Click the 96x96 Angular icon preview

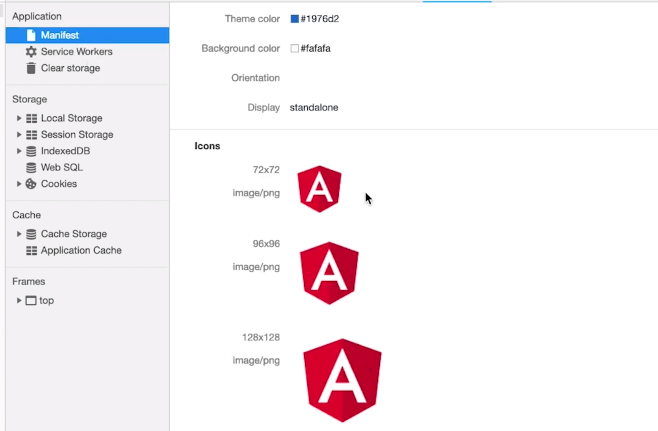coord(329,273)
